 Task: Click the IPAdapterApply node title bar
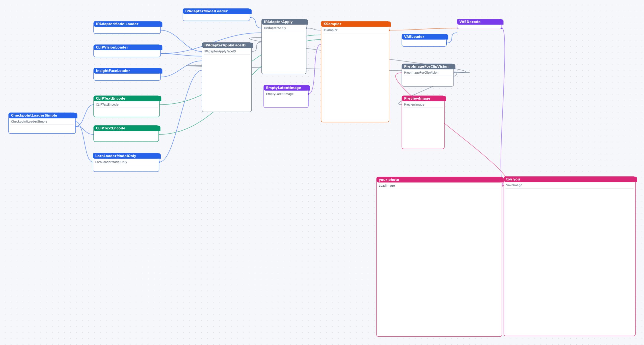(285, 22)
